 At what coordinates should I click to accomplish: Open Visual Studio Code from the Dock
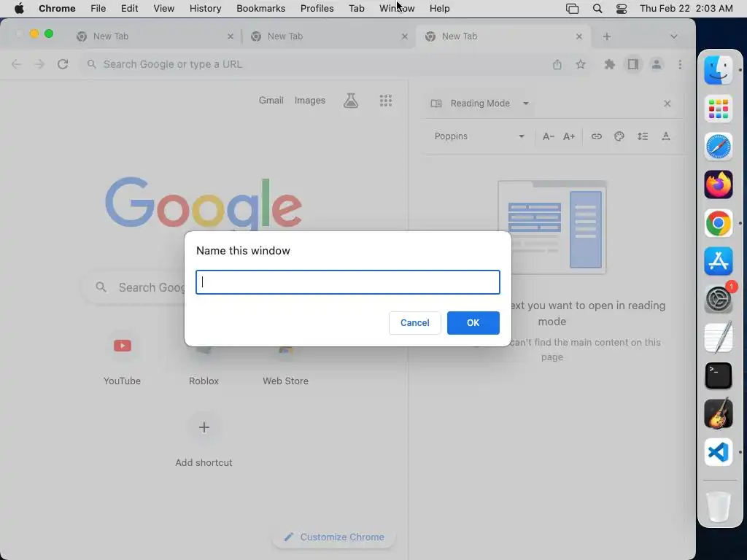718,452
